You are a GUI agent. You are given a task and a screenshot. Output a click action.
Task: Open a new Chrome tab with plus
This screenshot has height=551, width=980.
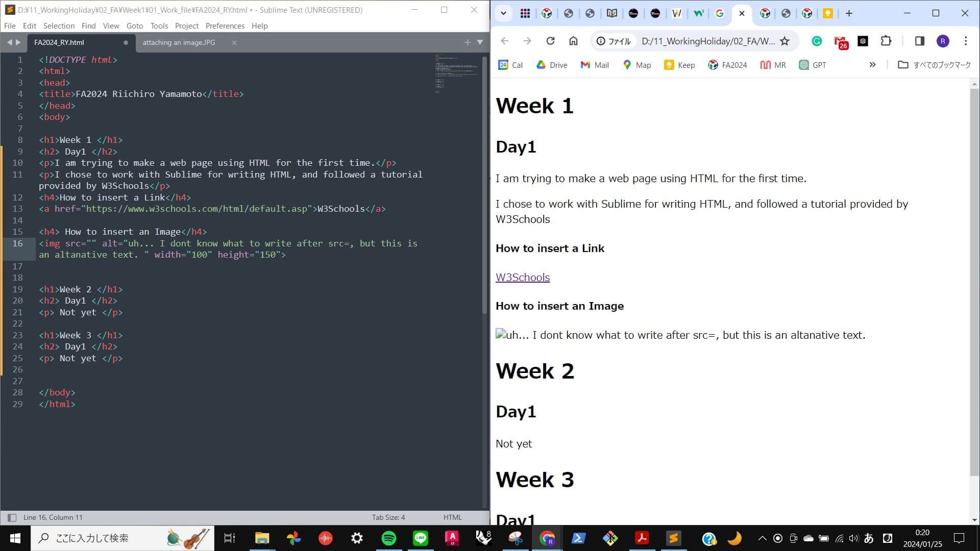tap(849, 14)
